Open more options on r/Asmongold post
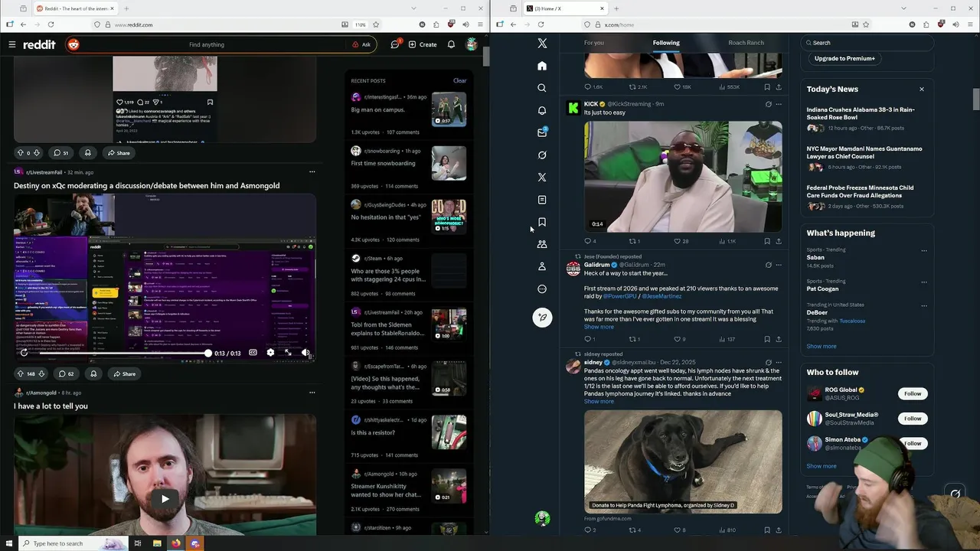This screenshot has width=980, height=551. [312, 393]
